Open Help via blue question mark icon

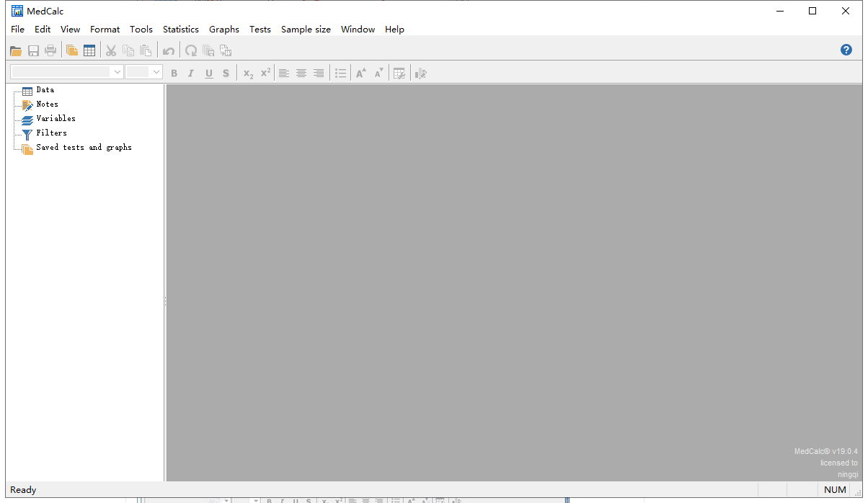pos(846,50)
